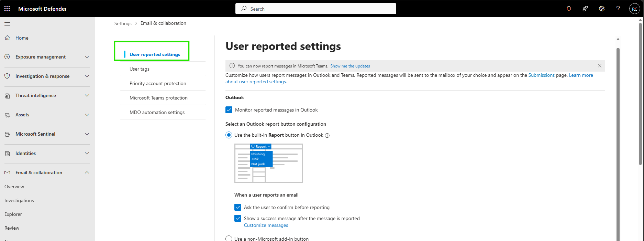Click Home in the navigation
This screenshot has width=644, height=241.
[x=22, y=38]
